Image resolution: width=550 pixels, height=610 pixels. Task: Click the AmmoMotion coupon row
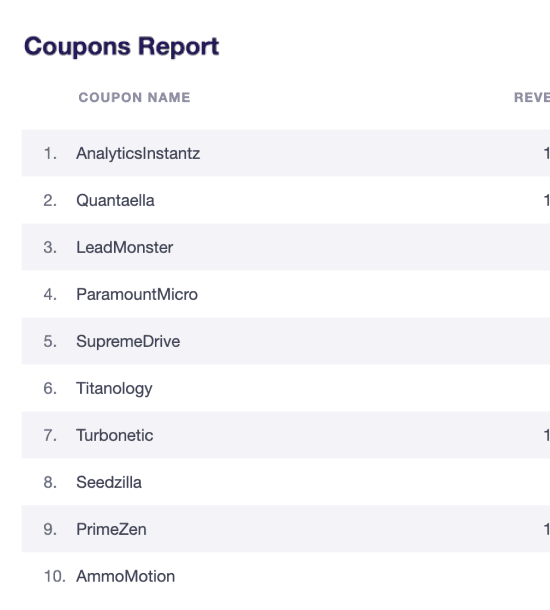[x=286, y=576]
